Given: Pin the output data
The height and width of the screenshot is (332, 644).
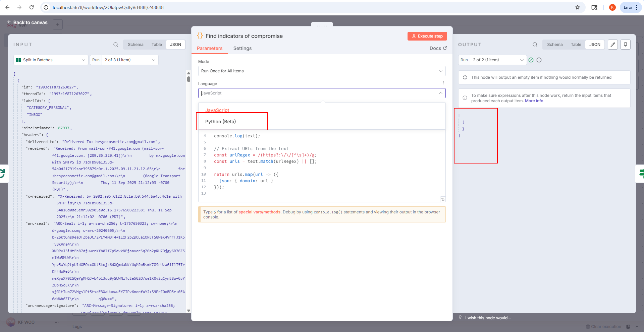Looking at the screenshot, I should click(x=626, y=45).
